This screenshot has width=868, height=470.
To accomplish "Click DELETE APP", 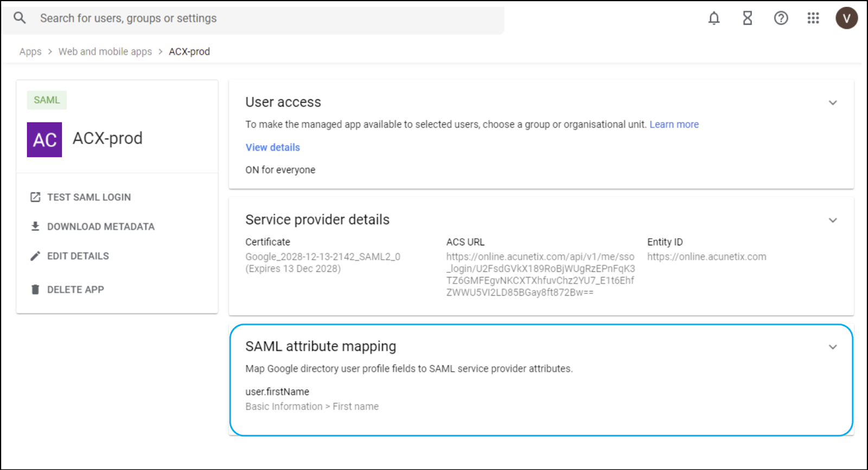I will coord(75,289).
